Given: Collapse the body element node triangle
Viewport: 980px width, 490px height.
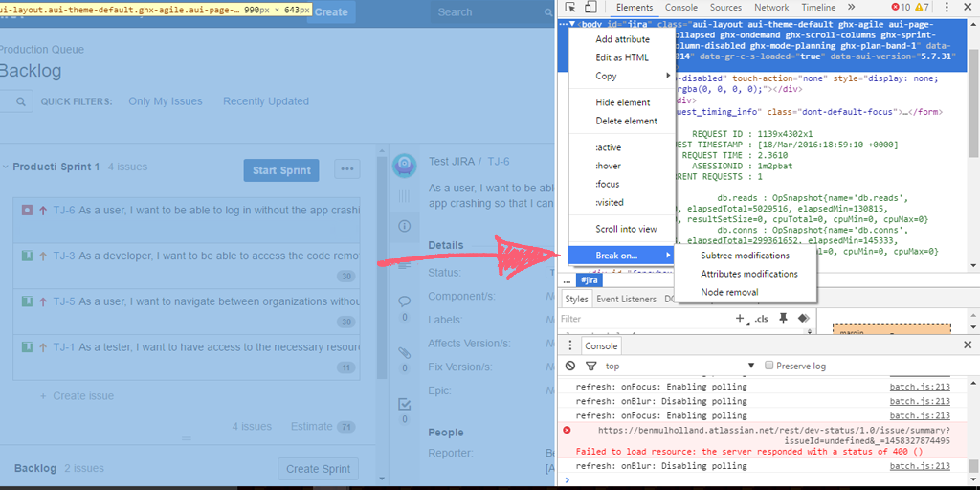Looking at the screenshot, I should (x=572, y=25).
